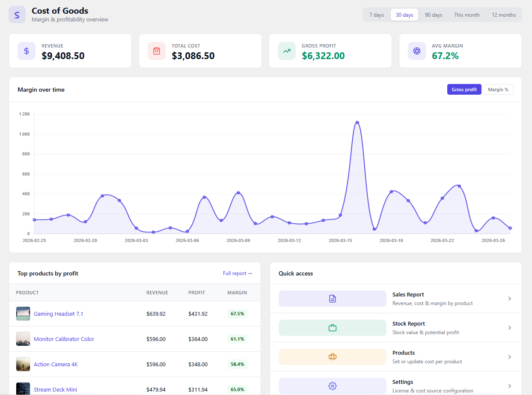Expand the Stock Report row chevron

coord(509,327)
